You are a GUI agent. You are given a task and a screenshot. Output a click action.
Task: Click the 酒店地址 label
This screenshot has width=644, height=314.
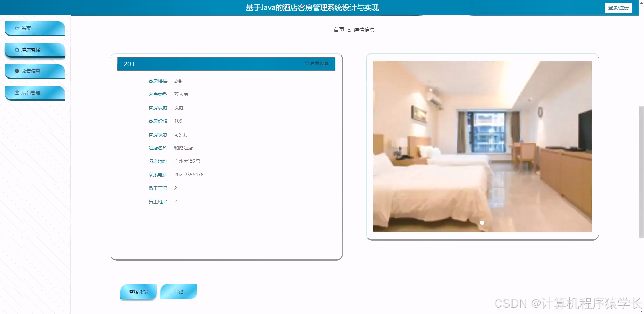(158, 161)
